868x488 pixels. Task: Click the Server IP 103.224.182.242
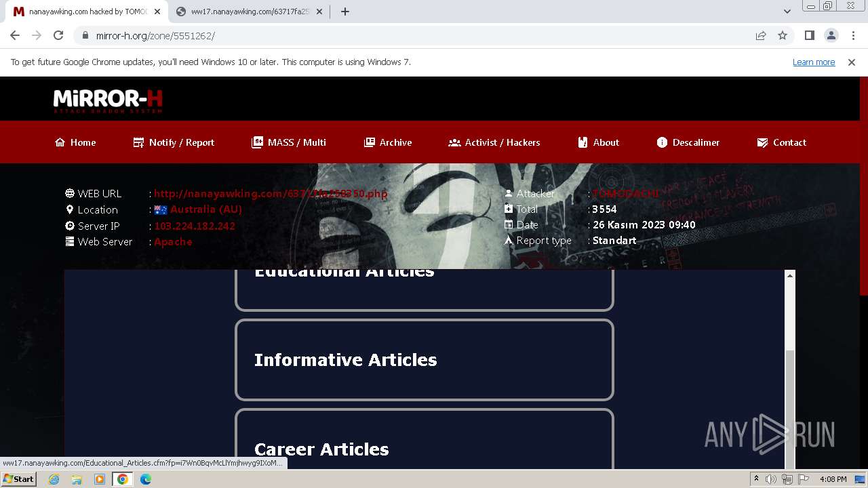coord(195,226)
